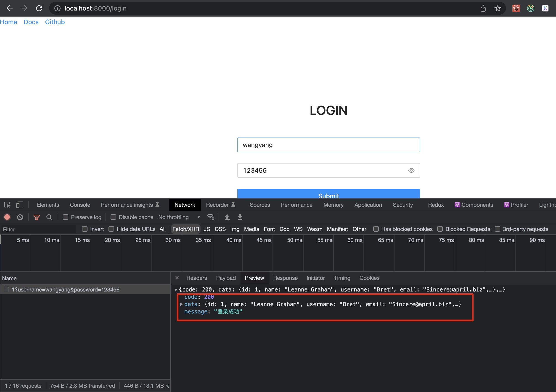Toggle the network filter funnel icon

pyautogui.click(x=37, y=217)
